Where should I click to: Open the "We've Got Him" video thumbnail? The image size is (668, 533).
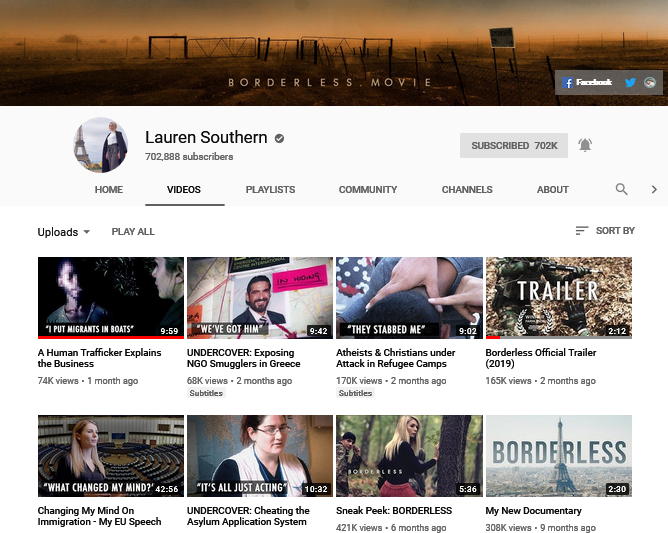260,298
